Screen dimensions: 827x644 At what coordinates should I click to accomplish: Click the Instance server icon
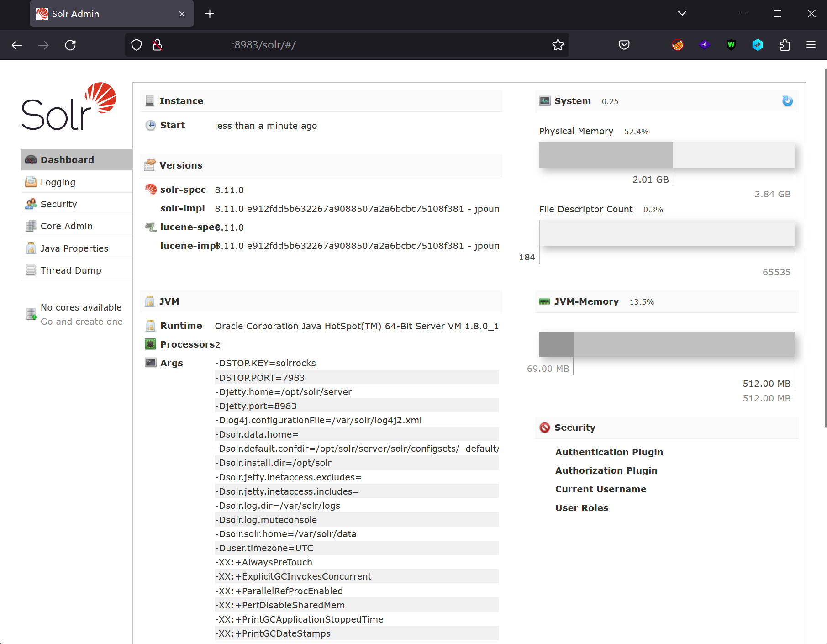[150, 101]
